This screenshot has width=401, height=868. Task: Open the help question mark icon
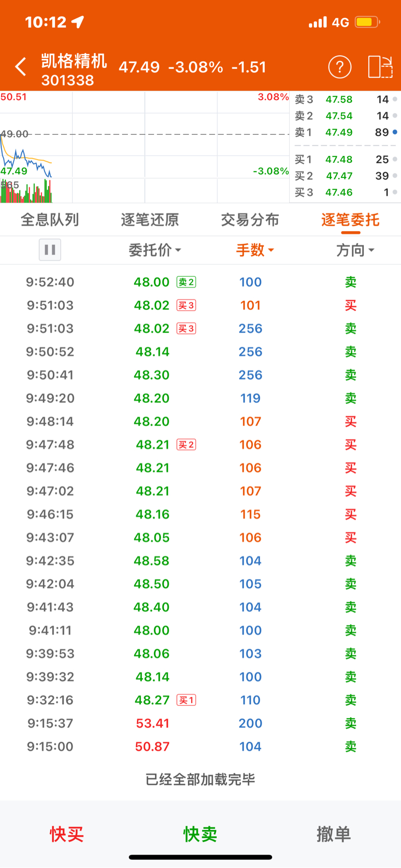coord(339,67)
